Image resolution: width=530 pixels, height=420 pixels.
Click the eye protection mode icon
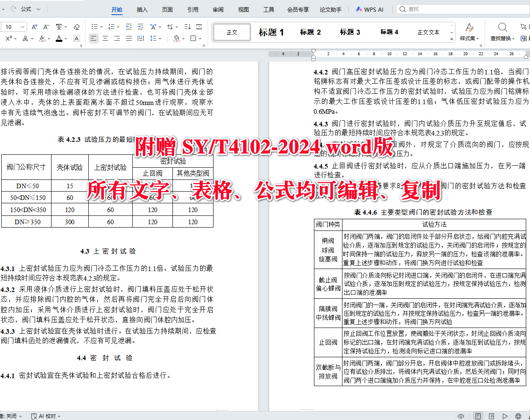[461, 416]
